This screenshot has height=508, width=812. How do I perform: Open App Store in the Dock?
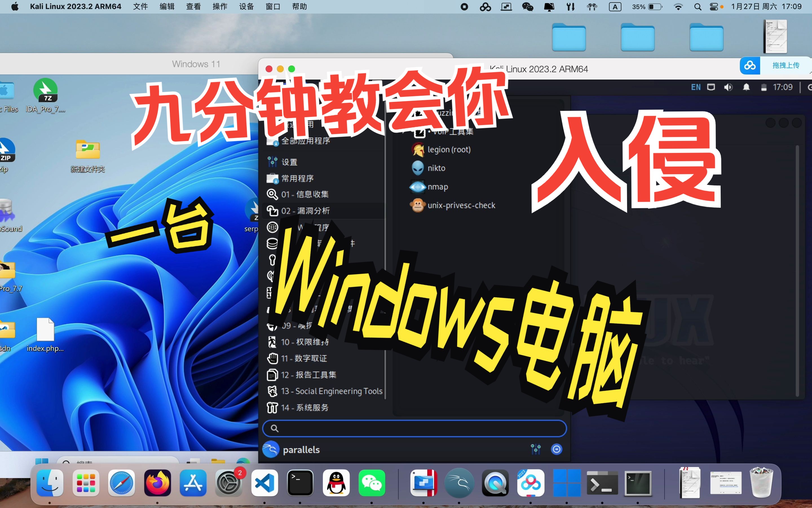pos(193,483)
